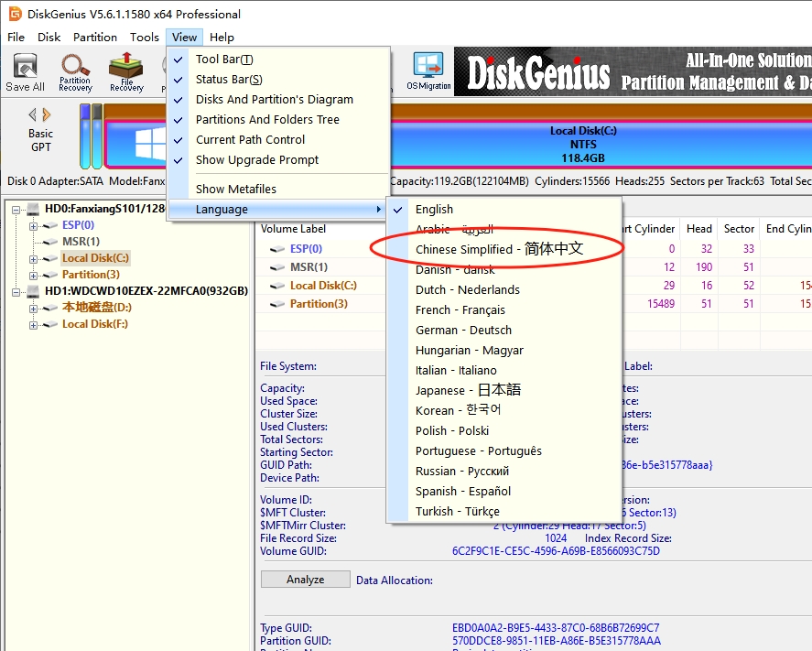Expand the Local Disk(F:) tree node

tap(33, 325)
